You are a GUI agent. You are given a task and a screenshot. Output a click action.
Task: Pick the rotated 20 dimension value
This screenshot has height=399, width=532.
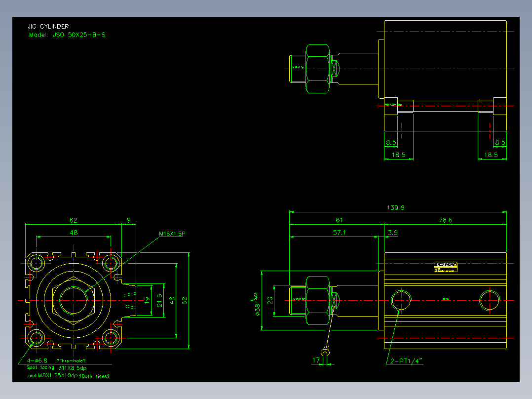270,301
